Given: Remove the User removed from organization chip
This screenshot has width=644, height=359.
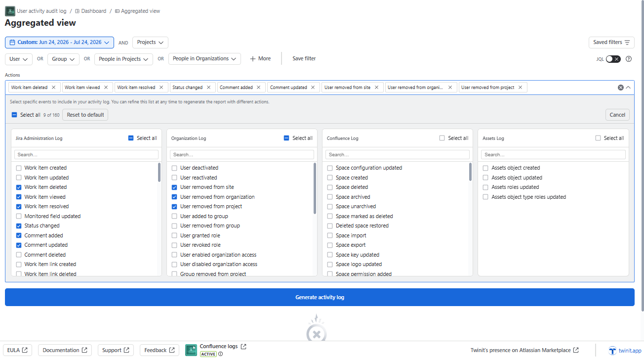Looking at the screenshot, I should [x=450, y=88].
